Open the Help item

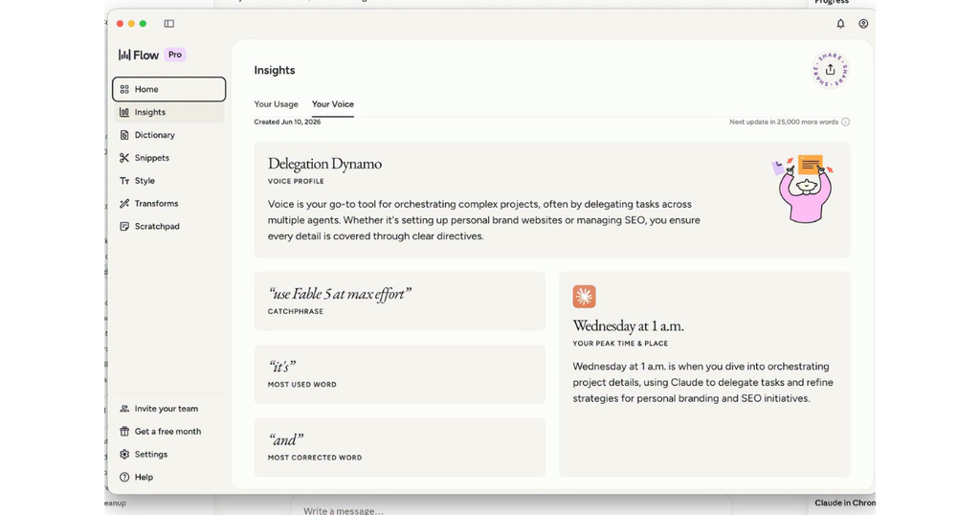tap(168, 477)
